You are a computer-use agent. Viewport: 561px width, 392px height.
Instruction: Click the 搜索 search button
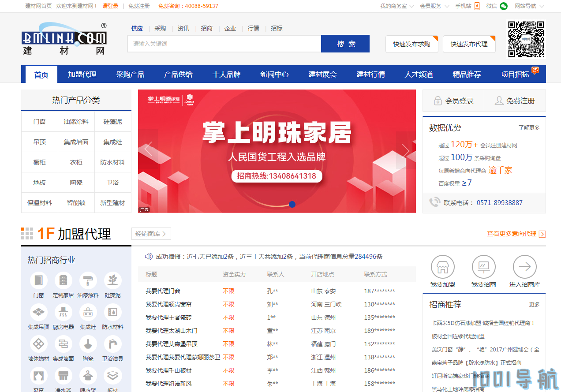coord(345,44)
